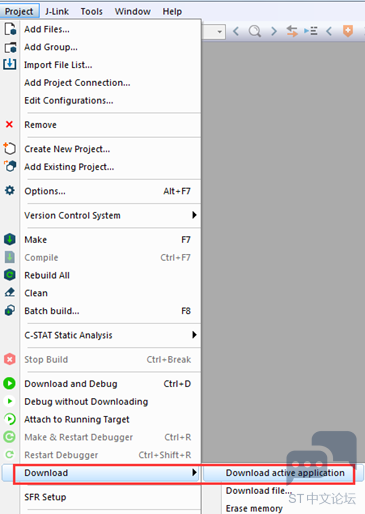Viewport: 365px width, 514px height.
Task: Click the red Remove X icon
Action: pyautogui.click(x=9, y=124)
